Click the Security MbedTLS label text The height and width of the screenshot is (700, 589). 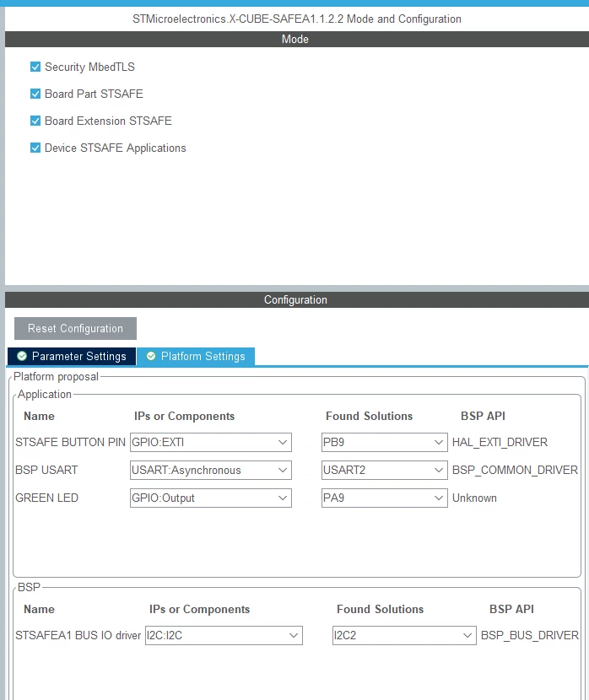[89, 67]
